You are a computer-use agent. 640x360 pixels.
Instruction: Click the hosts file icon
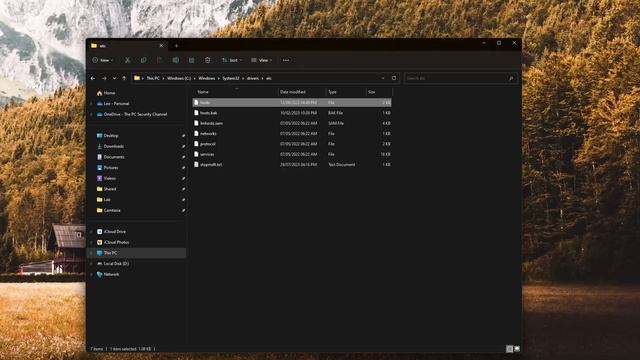coord(196,102)
